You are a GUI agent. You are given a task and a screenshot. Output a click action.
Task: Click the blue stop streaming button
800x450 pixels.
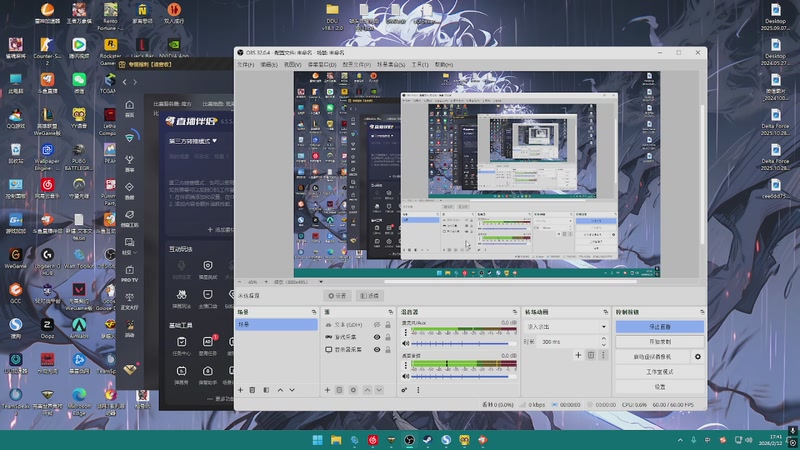tap(660, 327)
